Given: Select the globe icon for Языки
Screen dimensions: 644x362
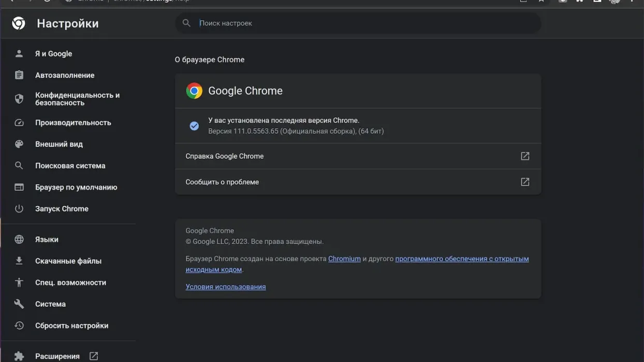Looking at the screenshot, I should [x=19, y=239].
